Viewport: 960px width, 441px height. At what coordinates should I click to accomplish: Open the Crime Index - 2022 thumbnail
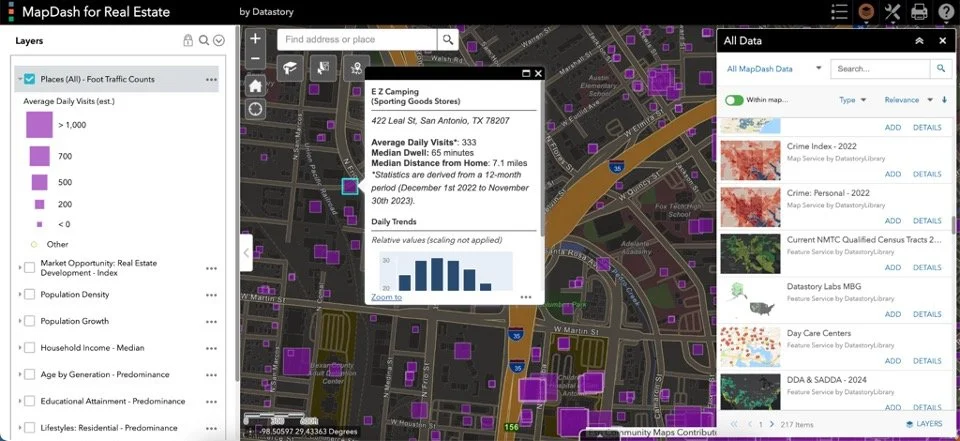(750, 160)
